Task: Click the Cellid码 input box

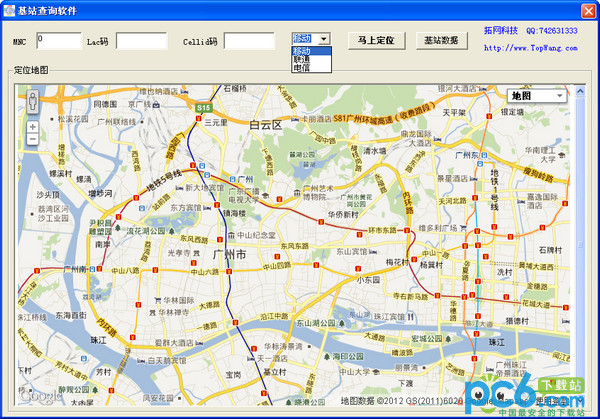Action: (x=248, y=41)
